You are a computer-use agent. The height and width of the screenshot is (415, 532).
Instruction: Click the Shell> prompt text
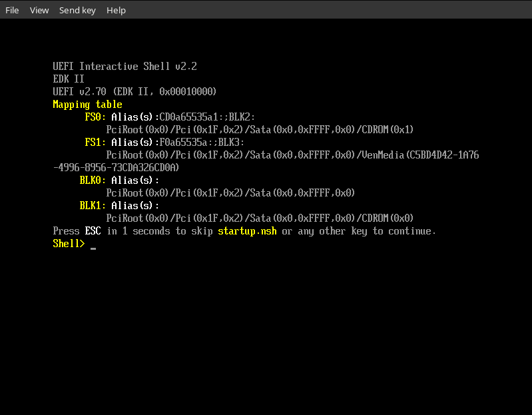click(69, 244)
